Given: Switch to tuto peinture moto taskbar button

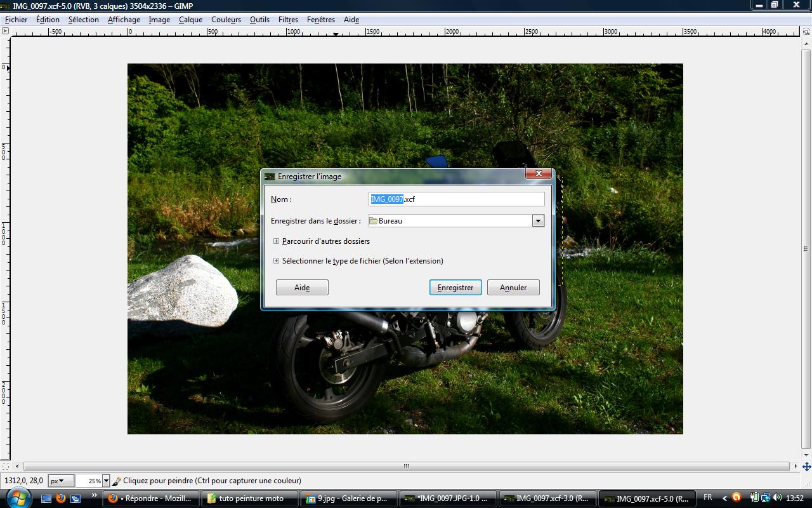Looking at the screenshot, I should [250, 498].
